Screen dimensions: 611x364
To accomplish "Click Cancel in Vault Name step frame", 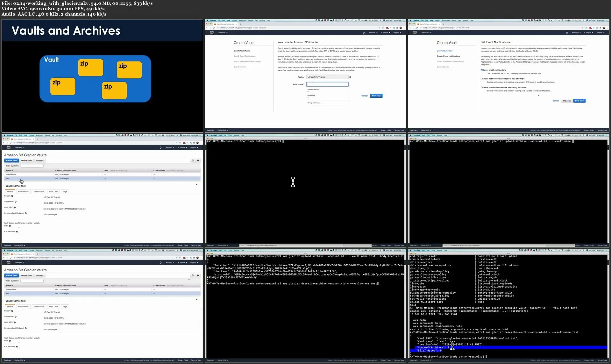I will (x=365, y=96).
